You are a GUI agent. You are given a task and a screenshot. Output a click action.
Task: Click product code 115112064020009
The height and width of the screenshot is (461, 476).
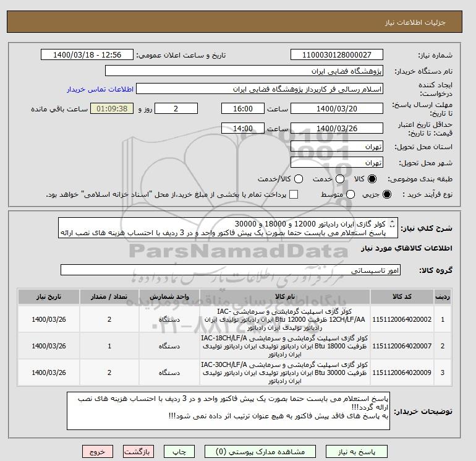click(x=402, y=373)
